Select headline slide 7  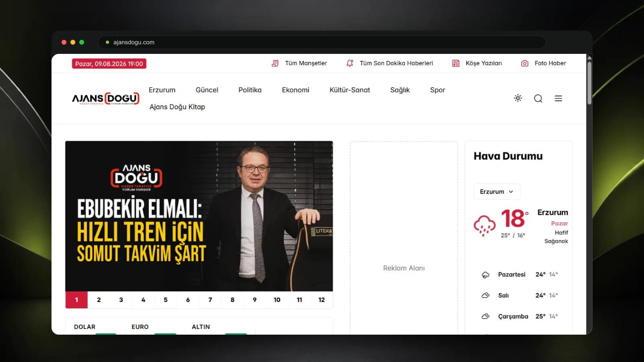point(210,300)
